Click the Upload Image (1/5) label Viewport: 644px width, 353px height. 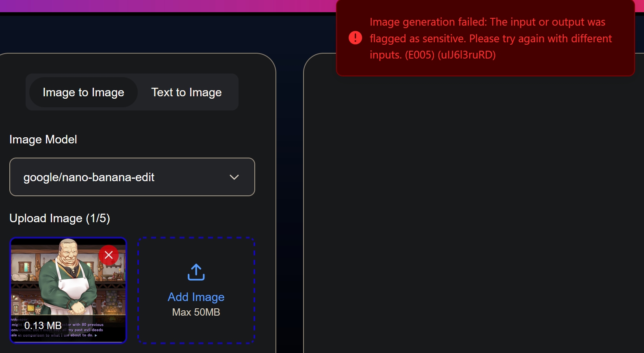click(60, 218)
